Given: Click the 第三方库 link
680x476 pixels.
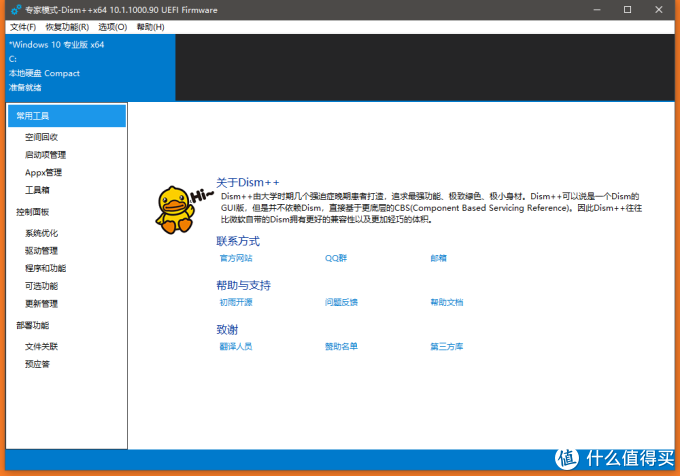Looking at the screenshot, I should coord(447,346).
